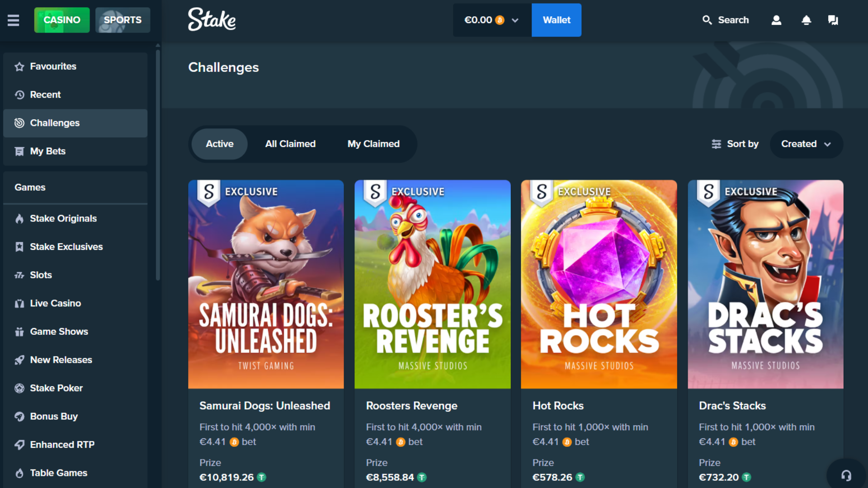Switch to Casino section
Image resolution: width=868 pixels, height=488 pixels.
click(62, 20)
